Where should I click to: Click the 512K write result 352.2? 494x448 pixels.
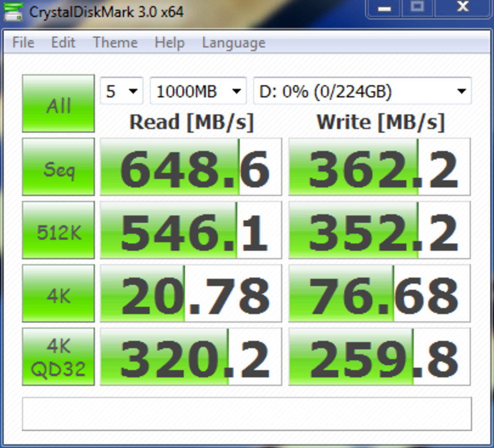tap(379, 230)
